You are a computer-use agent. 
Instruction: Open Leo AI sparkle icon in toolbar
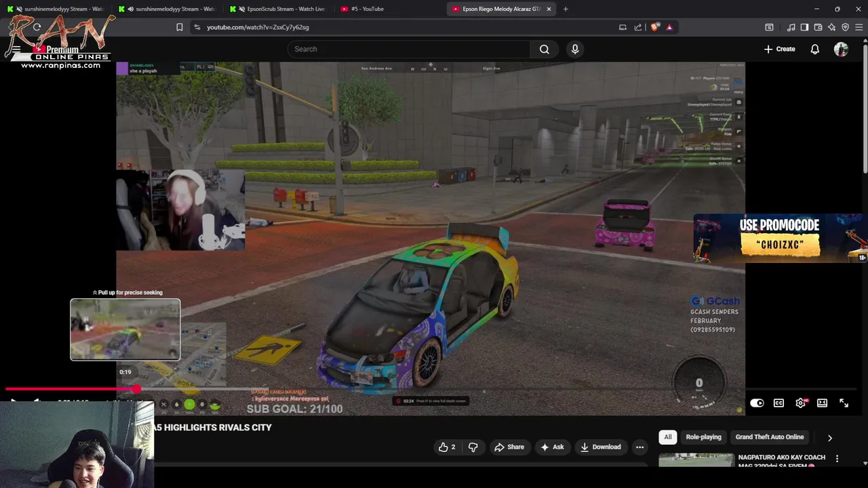coord(831,27)
